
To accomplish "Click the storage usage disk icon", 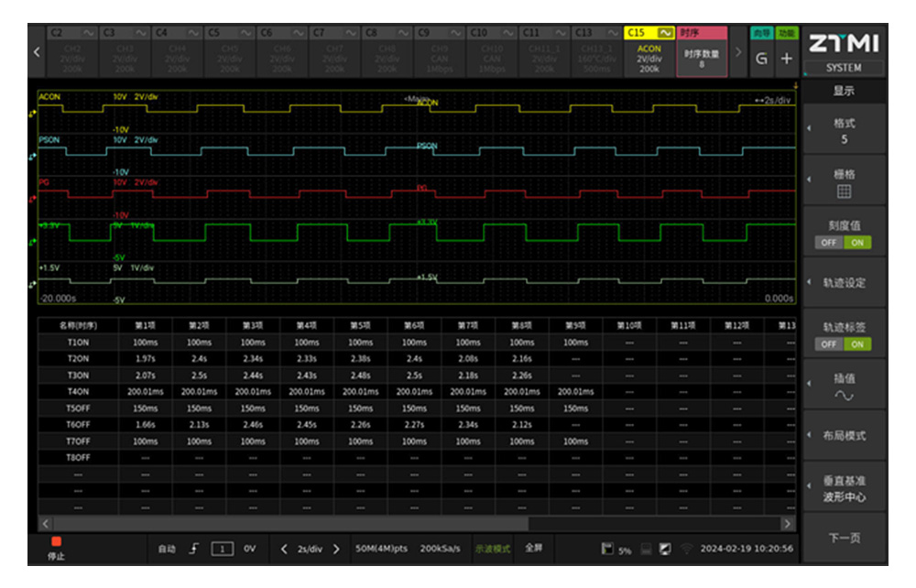I will coord(607,549).
